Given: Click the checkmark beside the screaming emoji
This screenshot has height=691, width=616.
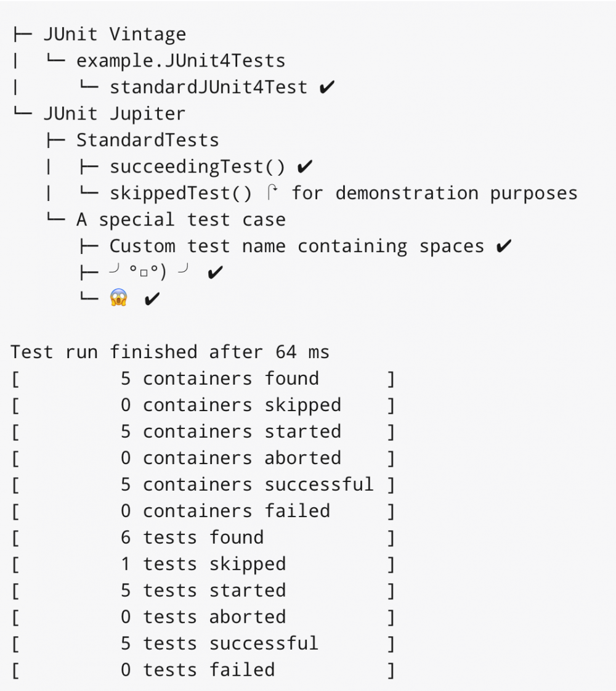Looking at the screenshot, I should click(152, 300).
